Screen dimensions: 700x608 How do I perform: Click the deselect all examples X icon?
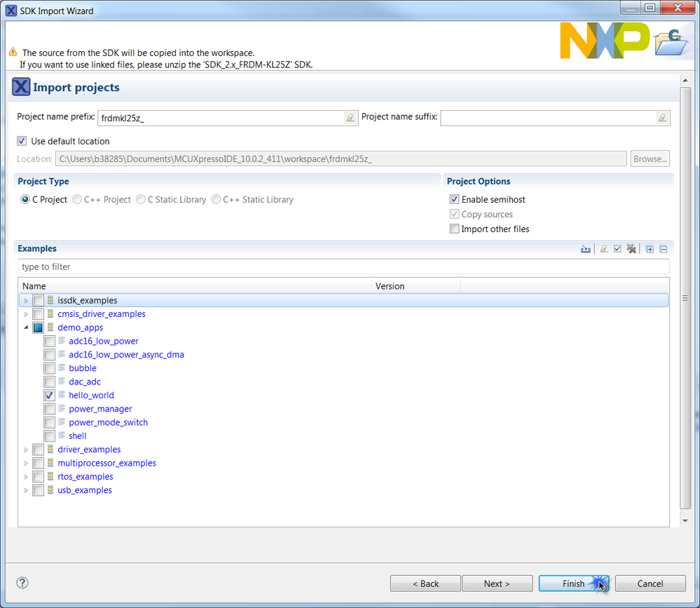[x=631, y=249]
